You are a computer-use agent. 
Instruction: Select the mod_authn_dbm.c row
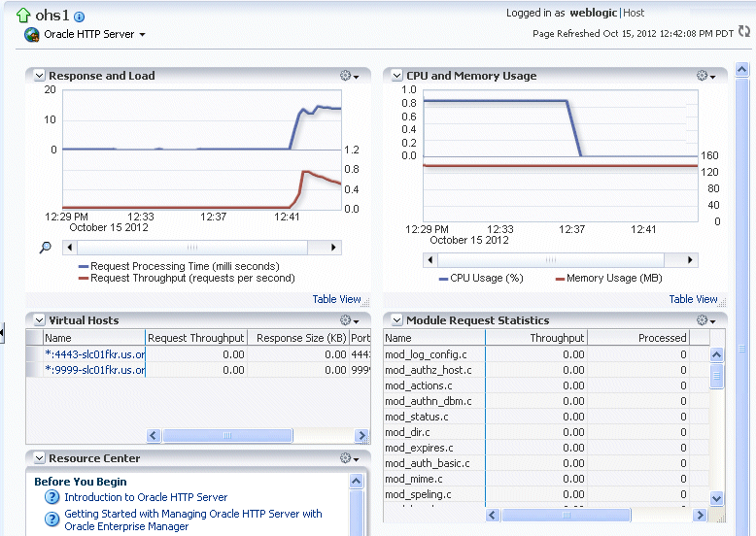coord(546,401)
